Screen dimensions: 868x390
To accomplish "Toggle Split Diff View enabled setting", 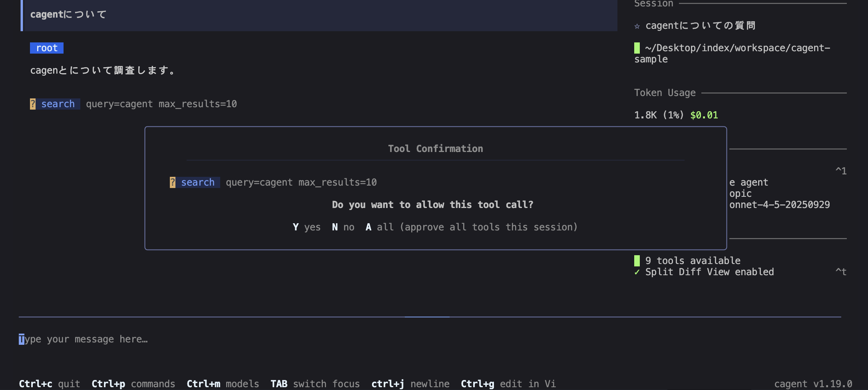I will [709, 272].
